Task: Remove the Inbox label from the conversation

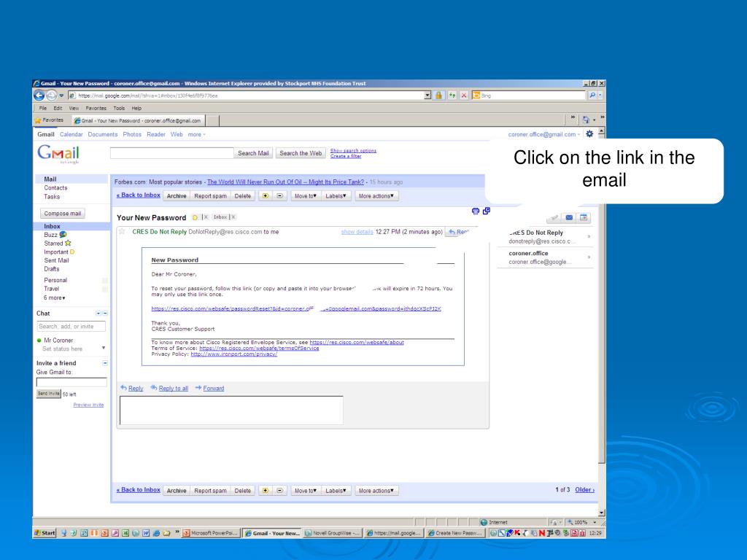Action: pyautogui.click(x=233, y=217)
